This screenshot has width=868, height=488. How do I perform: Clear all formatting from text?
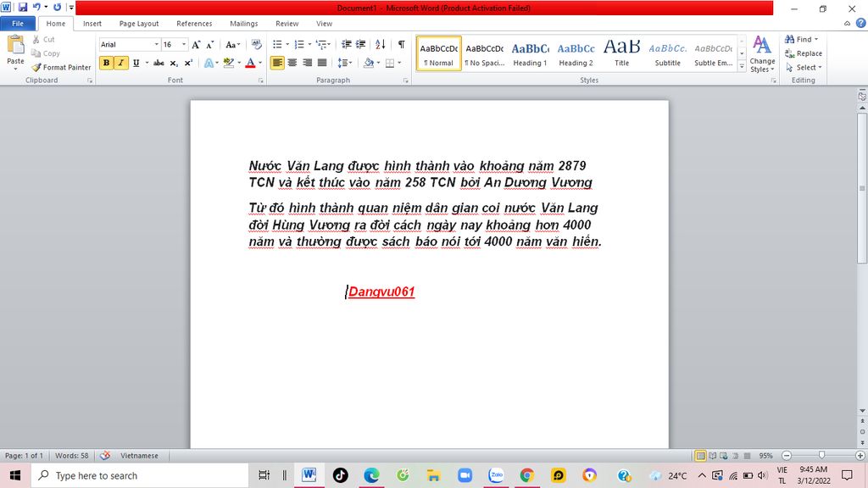256,44
